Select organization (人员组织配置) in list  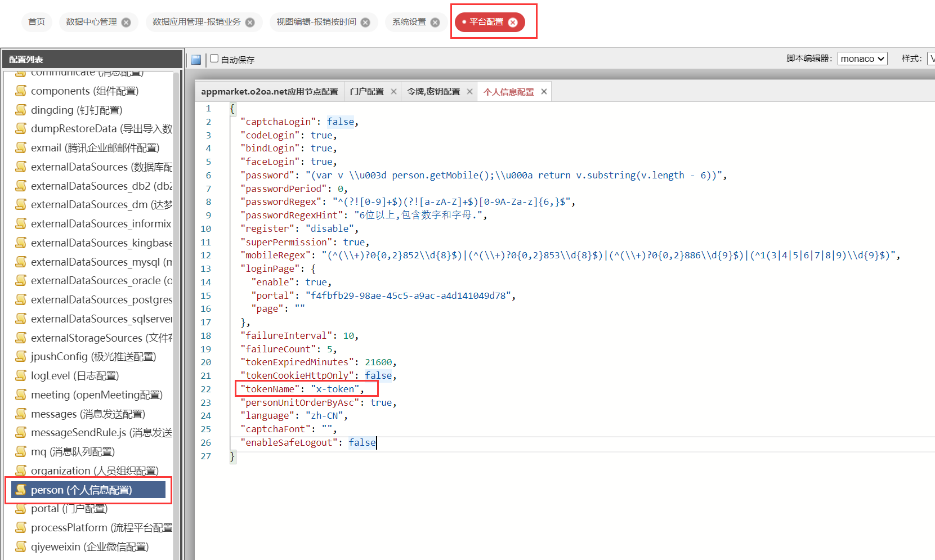pos(95,471)
